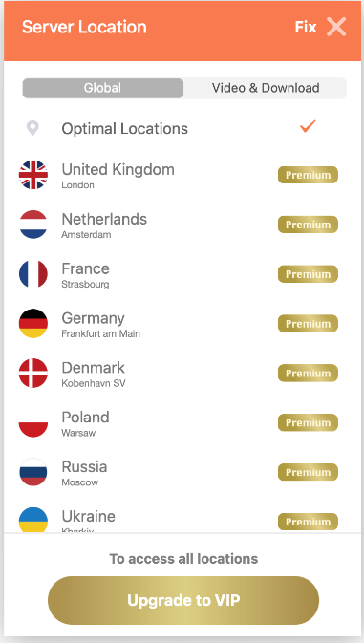Pick the France flag icon

33,274
